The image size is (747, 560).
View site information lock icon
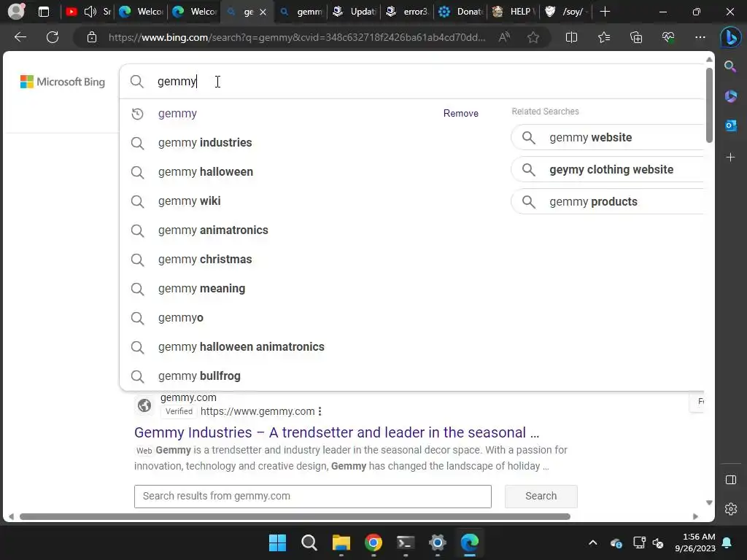(92, 37)
